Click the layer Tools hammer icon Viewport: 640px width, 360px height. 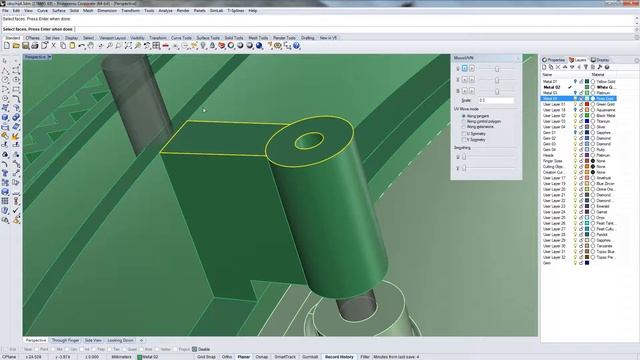click(600, 67)
